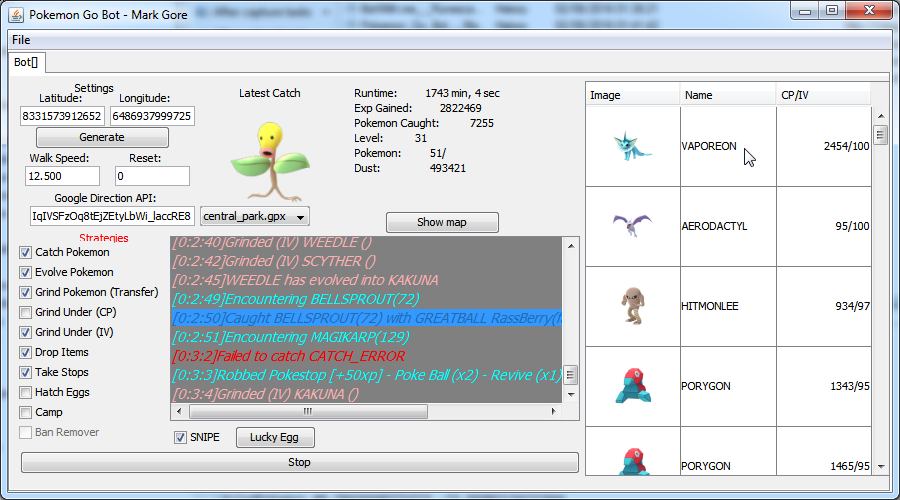
Task: Sort the table by the Name column header
Action: coord(727,95)
